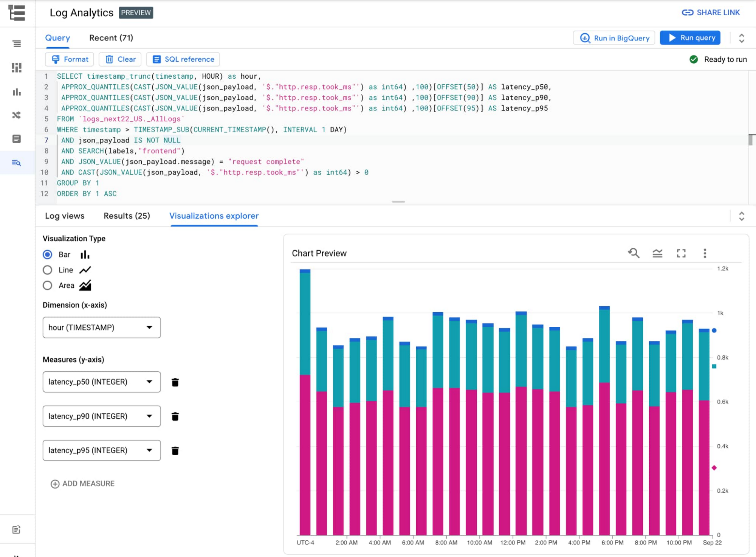Switch to the Results 25 tab
Image resolution: width=756 pixels, height=557 pixels.
tap(127, 216)
